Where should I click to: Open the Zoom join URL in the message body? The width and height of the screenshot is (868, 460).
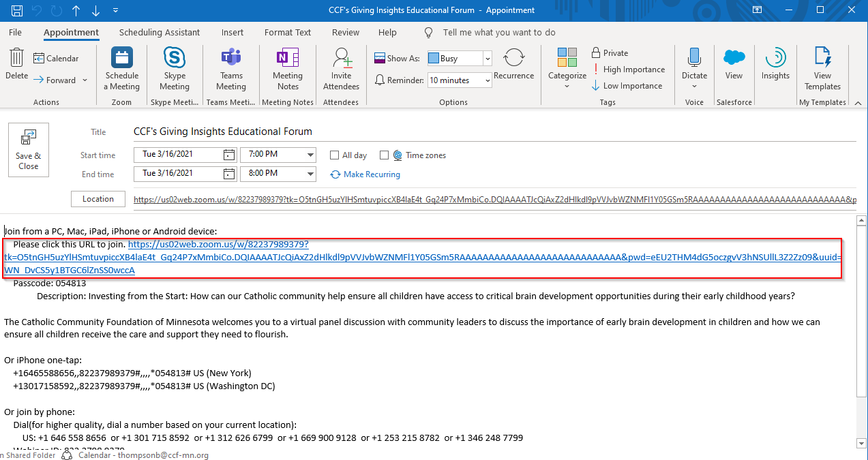click(x=423, y=258)
